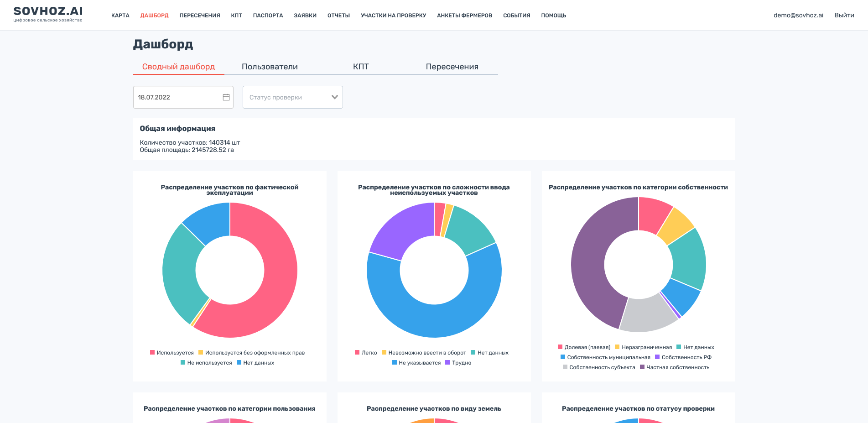Image resolution: width=868 pixels, height=423 pixels.
Task: Open КАРТА in the top navigation
Action: coord(120,16)
